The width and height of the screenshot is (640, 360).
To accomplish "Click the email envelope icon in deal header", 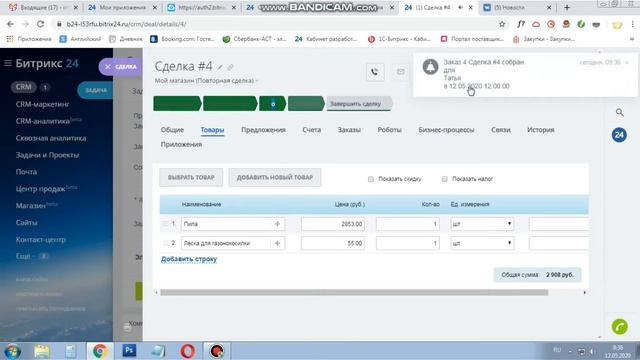I will pos(400,72).
